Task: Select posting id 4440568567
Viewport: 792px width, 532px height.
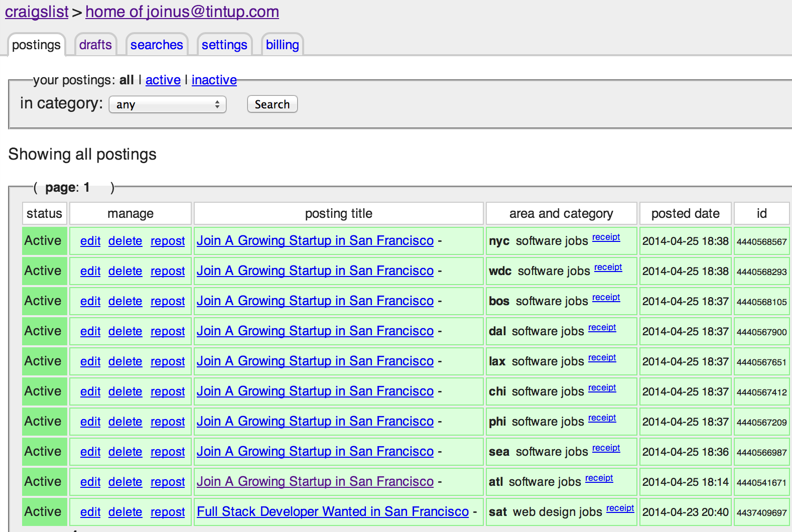Action: coord(761,241)
